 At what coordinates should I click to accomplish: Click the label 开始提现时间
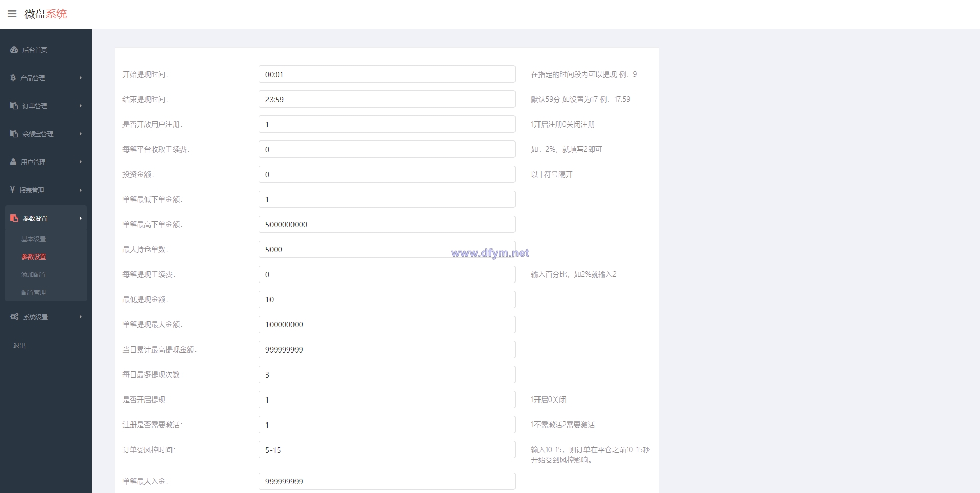[x=145, y=74]
